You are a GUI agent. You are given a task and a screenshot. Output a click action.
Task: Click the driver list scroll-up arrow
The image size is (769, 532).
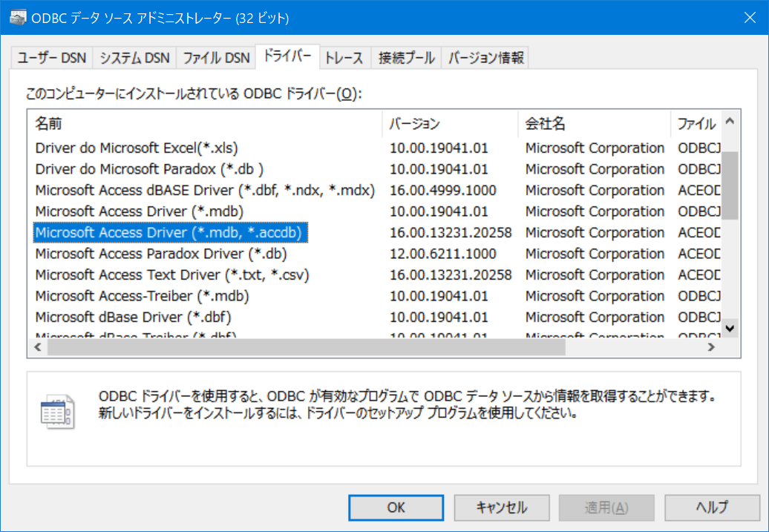coord(730,121)
